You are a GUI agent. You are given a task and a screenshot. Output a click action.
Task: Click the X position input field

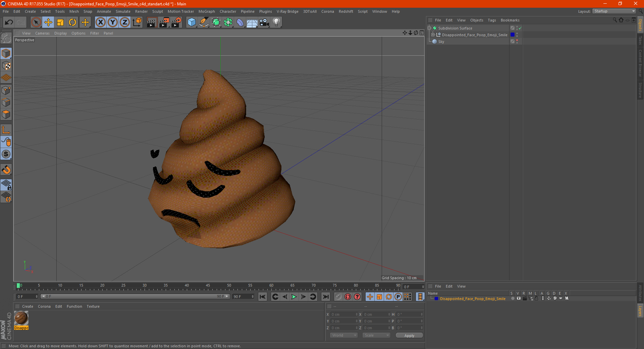344,314
